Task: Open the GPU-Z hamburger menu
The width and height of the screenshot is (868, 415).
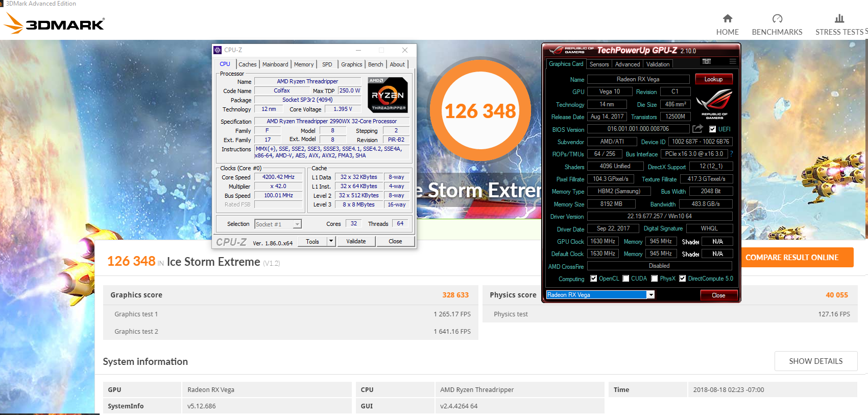Action: click(733, 61)
